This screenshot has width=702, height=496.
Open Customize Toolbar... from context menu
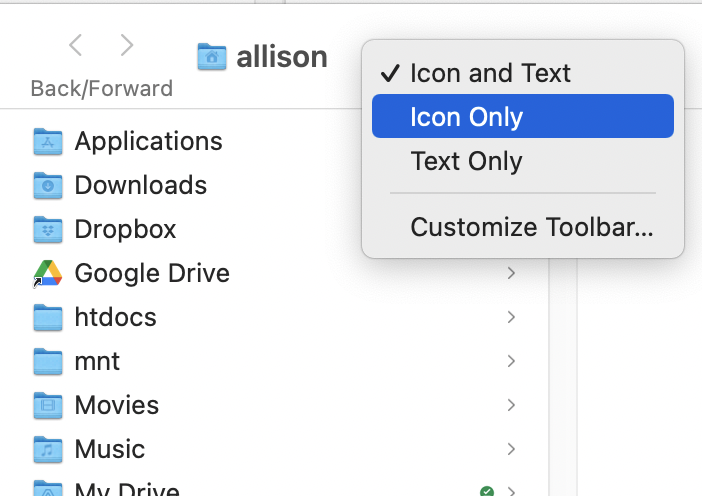(x=531, y=227)
